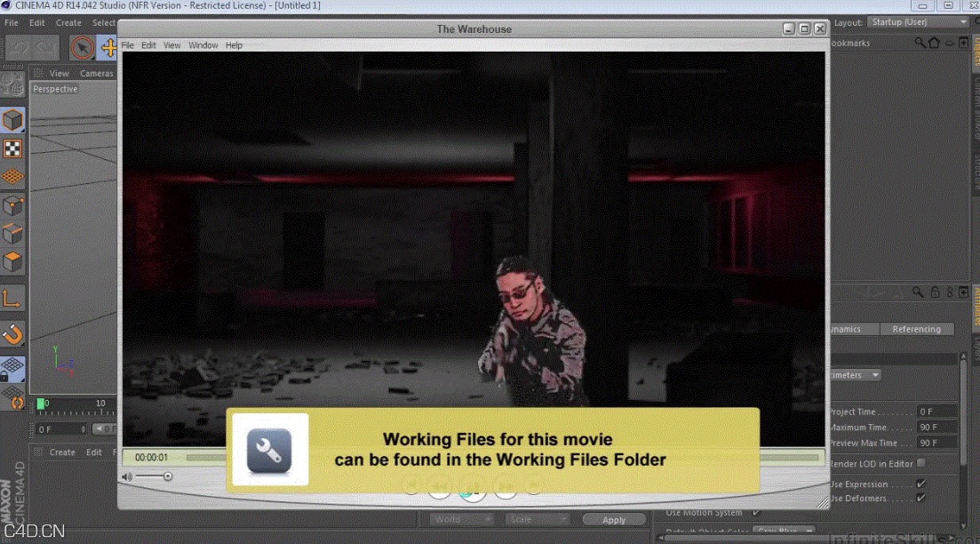Image resolution: width=980 pixels, height=544 pixels.
Task: Select the Move tool
Action: click(x=108, y=47)
